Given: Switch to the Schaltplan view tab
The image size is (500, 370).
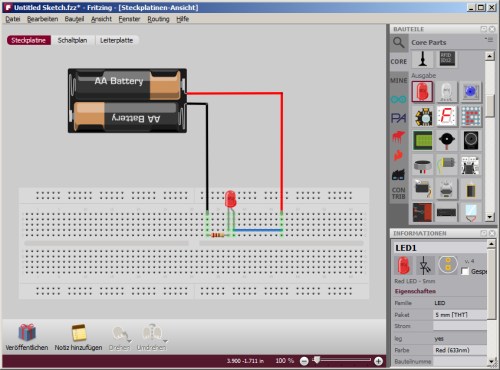Looking at the screenshot, I should point(72,40).
